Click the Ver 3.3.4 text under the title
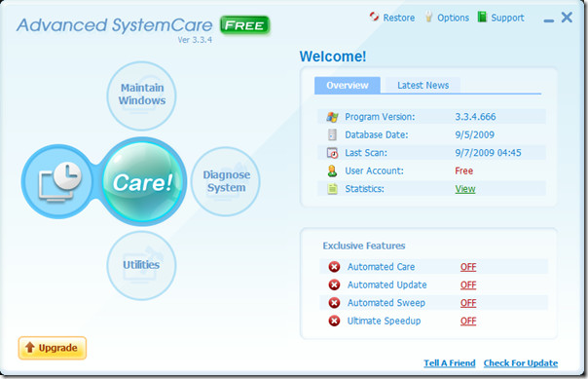Image resolution: width=588 pixels, height=379 pixels. coord(195,40)
